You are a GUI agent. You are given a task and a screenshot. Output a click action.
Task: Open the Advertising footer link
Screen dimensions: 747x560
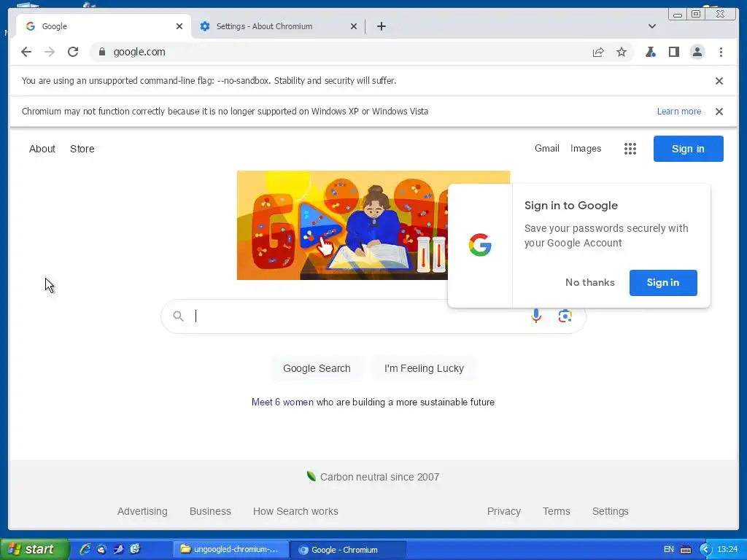[142, 511]
